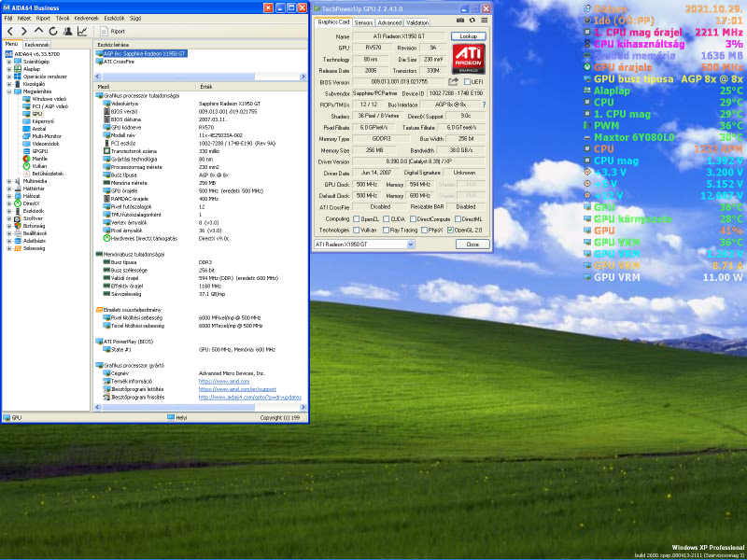747x560 pixels.
Task: Toggle the OpenCL checkbox
Action: pos(356,219)
